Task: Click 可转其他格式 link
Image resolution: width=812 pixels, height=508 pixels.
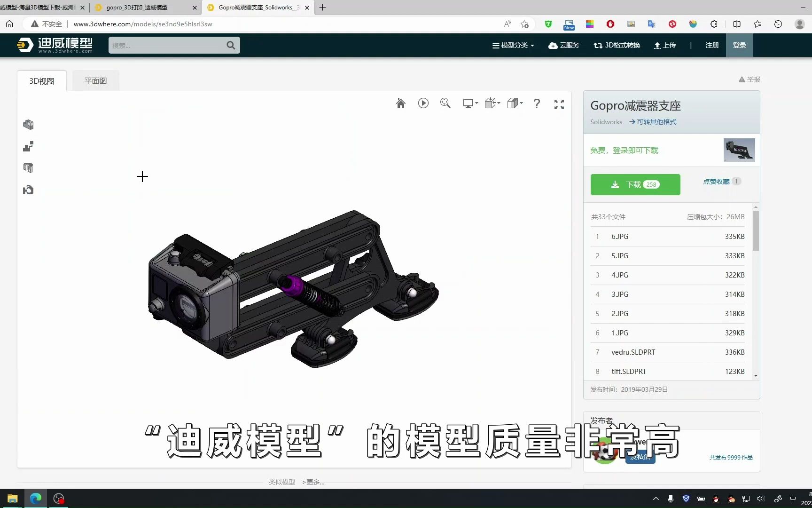Action: (x=653, y=122)
